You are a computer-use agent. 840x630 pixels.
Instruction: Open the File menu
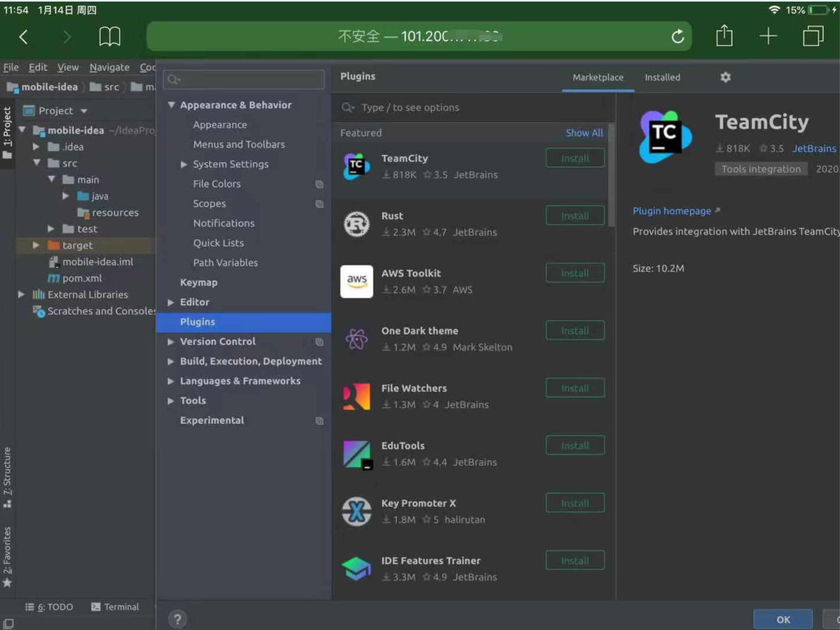click(x=11, y=67)
